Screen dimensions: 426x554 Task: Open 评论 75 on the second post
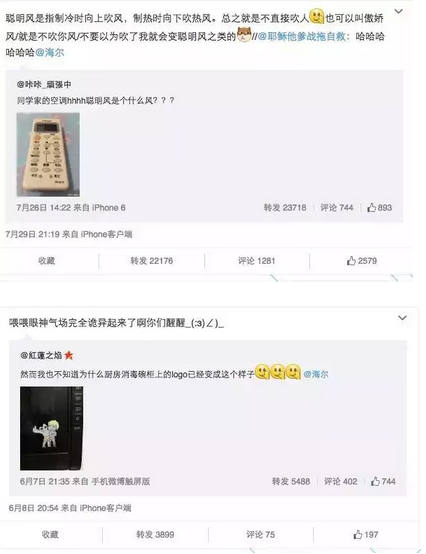pos(260,535)
